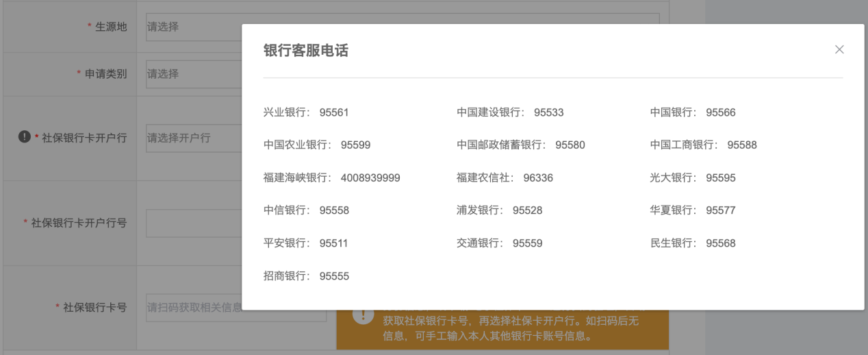
Task: Select 交通银行 phone number 95559
Action: [x=527, y=243]
